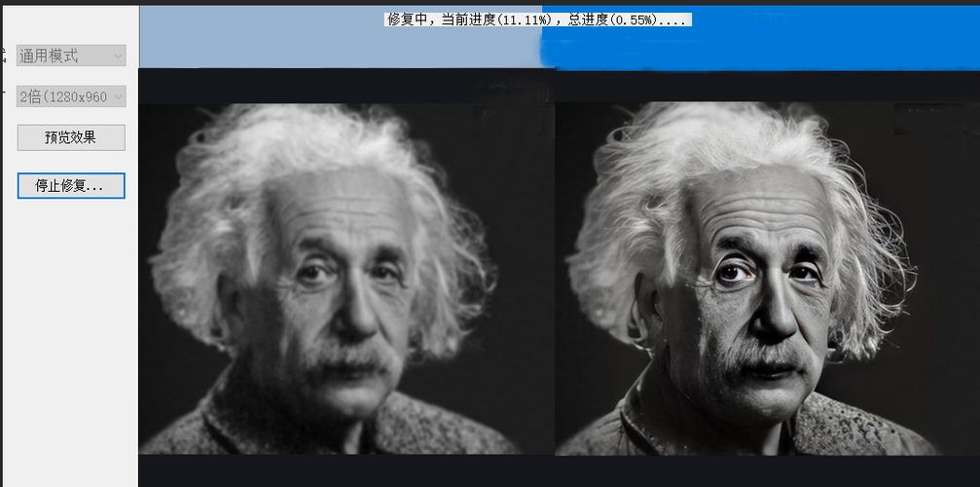Click the blurry original portrait preview
980x487 pixels.
(x=346, y=279)
